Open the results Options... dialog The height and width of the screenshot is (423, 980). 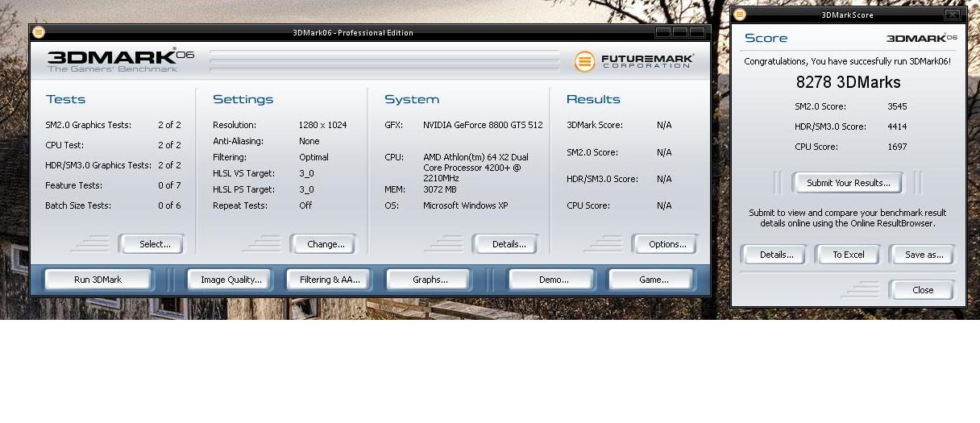pos(666,244)
